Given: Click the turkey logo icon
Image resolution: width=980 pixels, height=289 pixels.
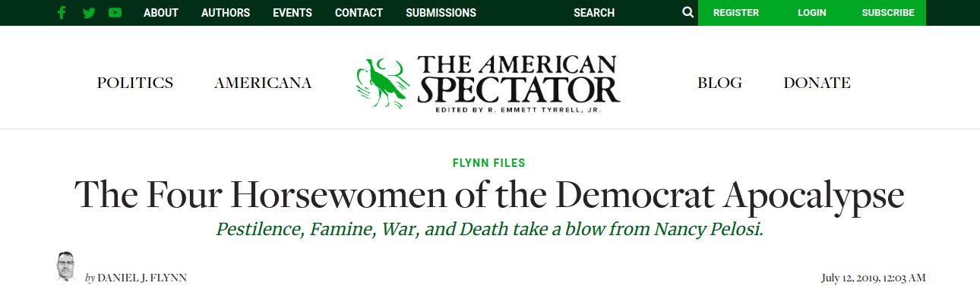Looking at the screenshot, I should [x=383, y=82].
